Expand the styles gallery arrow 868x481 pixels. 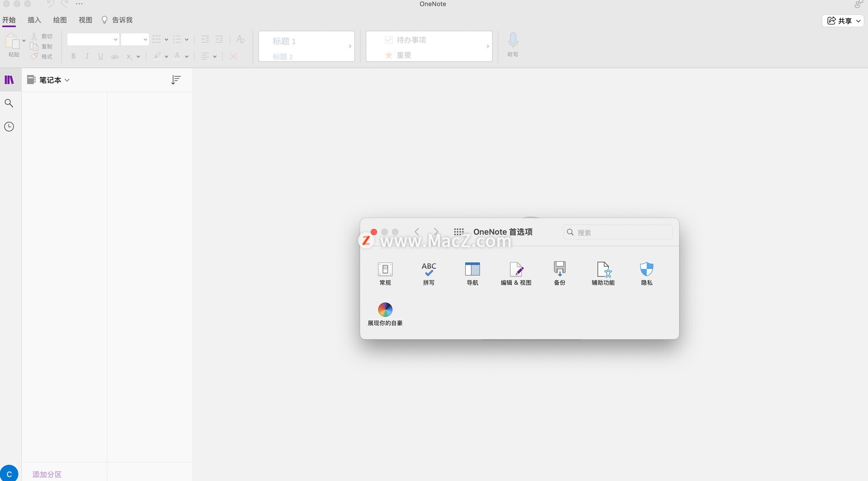tap(350, 46)
